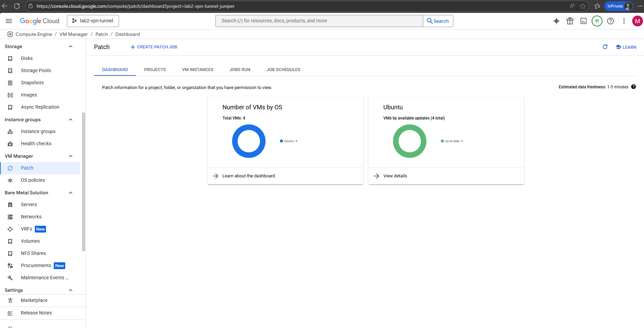
Task: Focus the resources search field
Action: coord(319,21)
